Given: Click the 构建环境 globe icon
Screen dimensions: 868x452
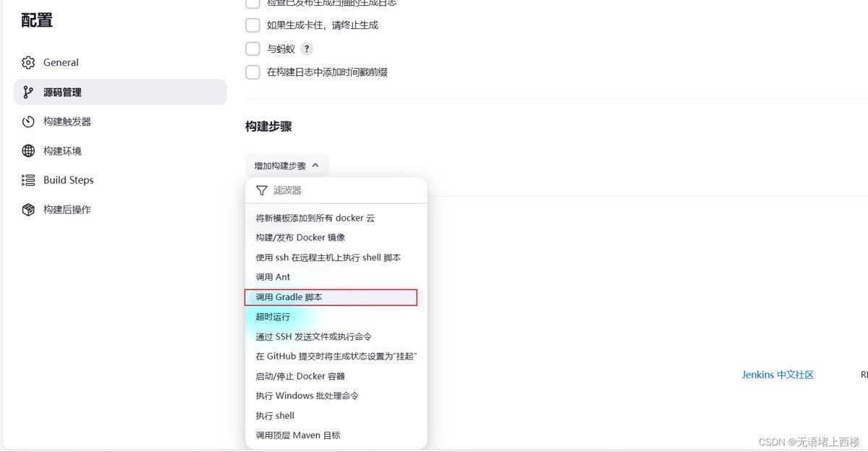Looking at the screenshot, I should click(28, 151).
